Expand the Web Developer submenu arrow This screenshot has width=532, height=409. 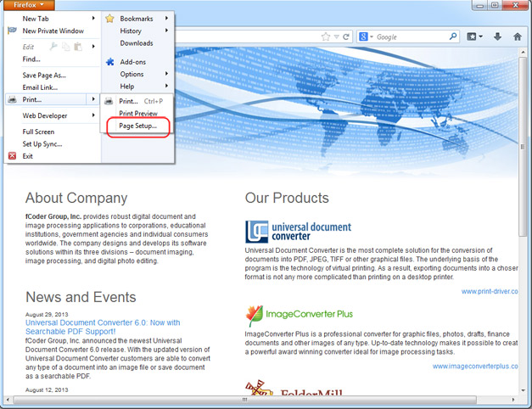click(93, 115)
